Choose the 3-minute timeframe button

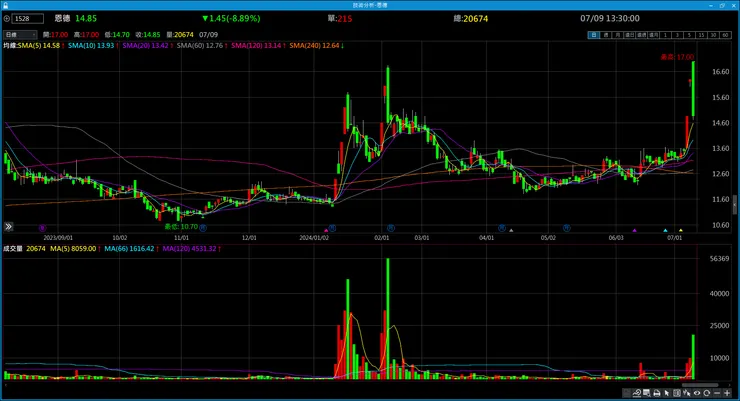pos(677,35)
